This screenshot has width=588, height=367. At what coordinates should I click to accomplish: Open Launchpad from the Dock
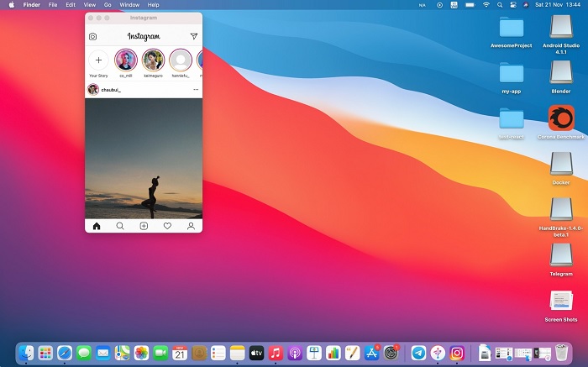click(x=45, y=353)
